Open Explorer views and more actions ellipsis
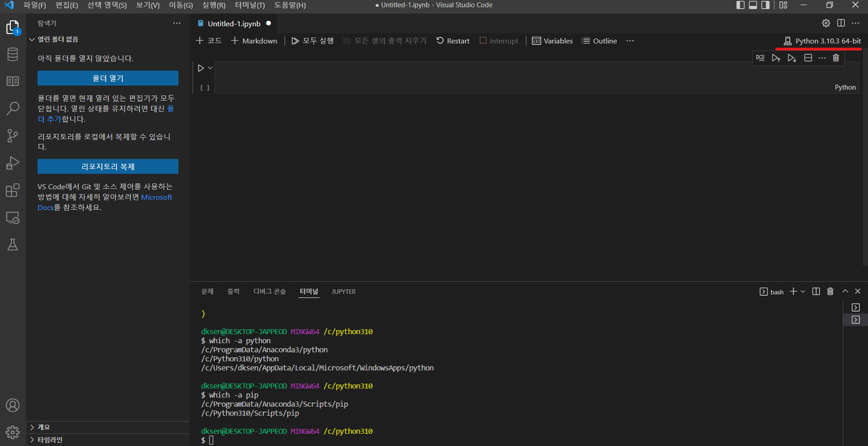This screenshot has height=446, width=868. click(x=177, y=23)
